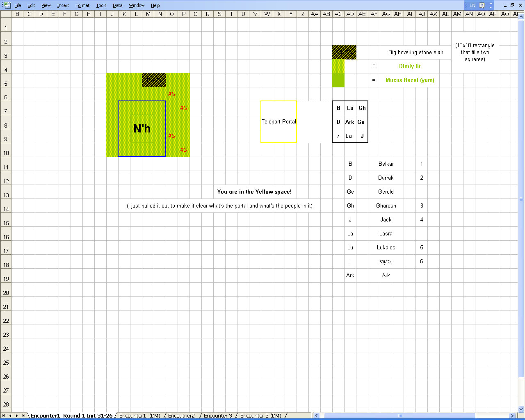This screenshot has width=525, height=420.
Task: Switch to Encounter 3 sheet tab
Action: [218, 415]
